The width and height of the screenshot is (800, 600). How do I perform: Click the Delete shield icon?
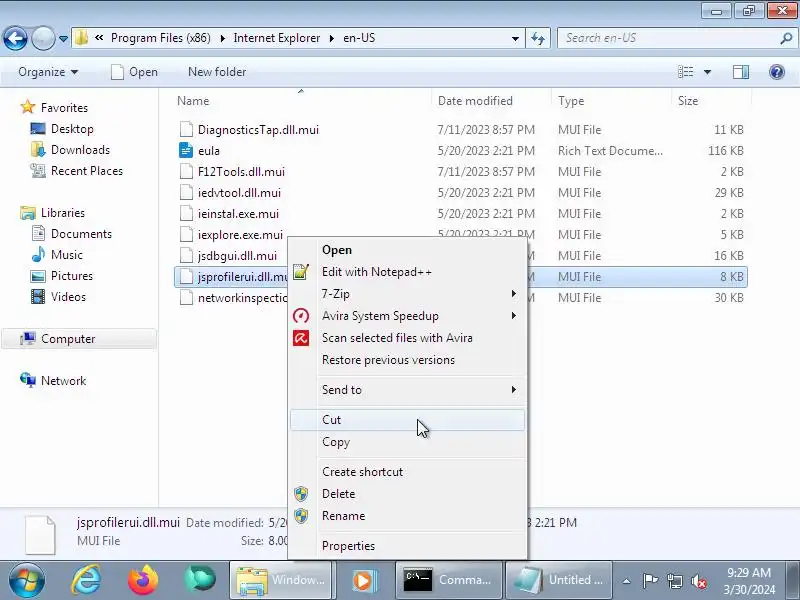(301, 494)
